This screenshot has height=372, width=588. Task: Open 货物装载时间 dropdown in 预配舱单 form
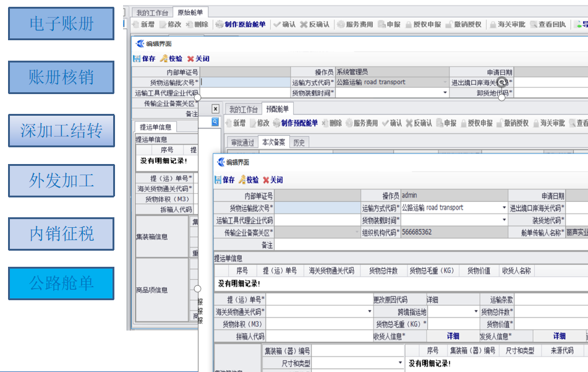pyautogui.click(x=504, y=220)
